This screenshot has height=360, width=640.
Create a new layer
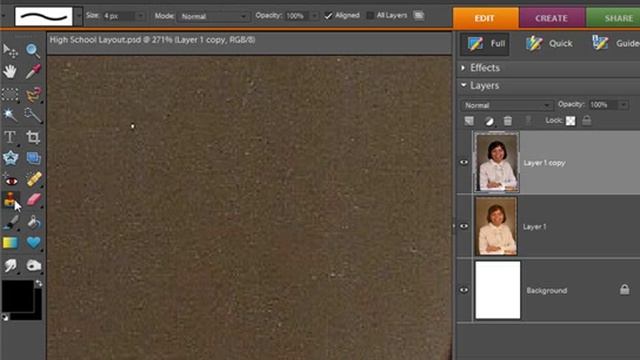point(469,121)
